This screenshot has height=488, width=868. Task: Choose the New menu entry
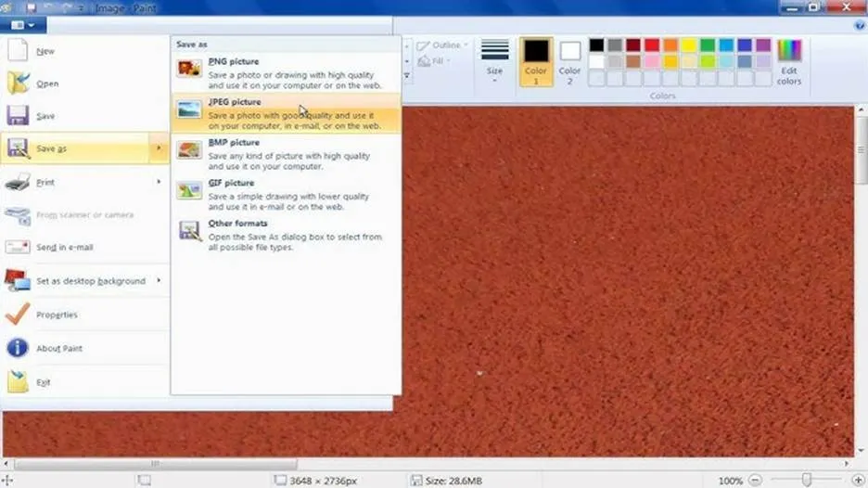[x=85, y=51]
